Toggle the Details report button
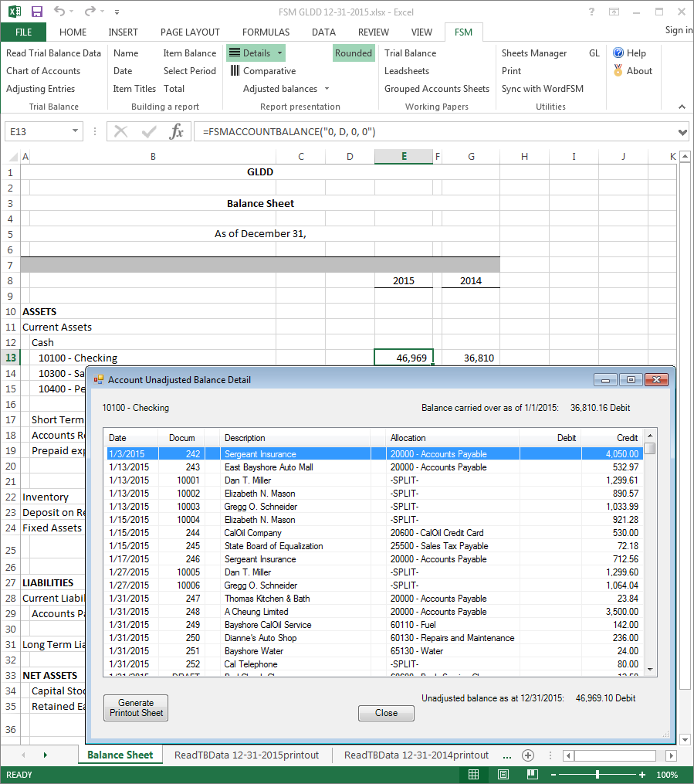694x784 pixels. pyautogui.click(x=250, y=53)
